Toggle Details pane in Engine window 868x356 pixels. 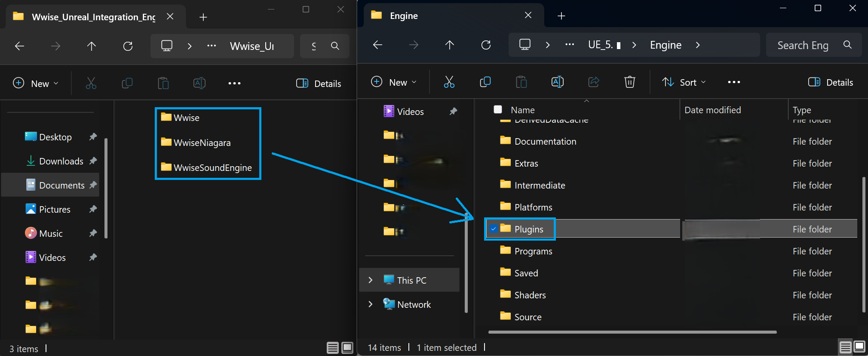831,82
